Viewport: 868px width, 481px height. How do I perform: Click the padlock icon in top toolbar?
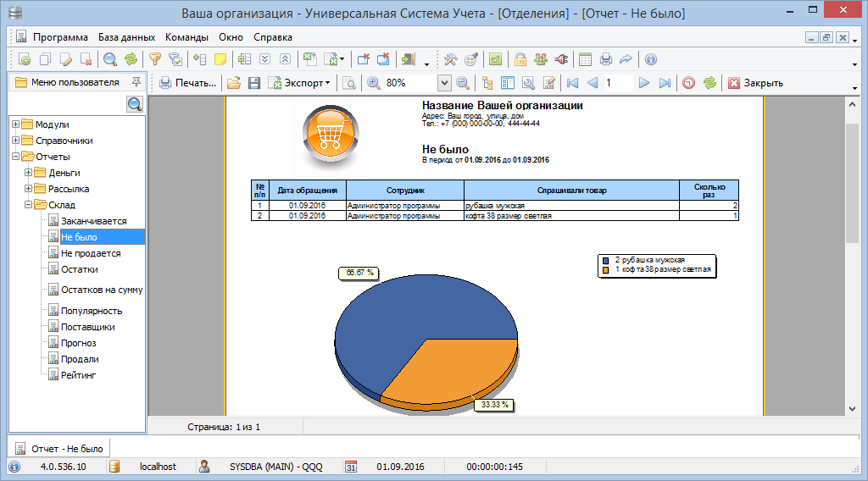point(520,59)
